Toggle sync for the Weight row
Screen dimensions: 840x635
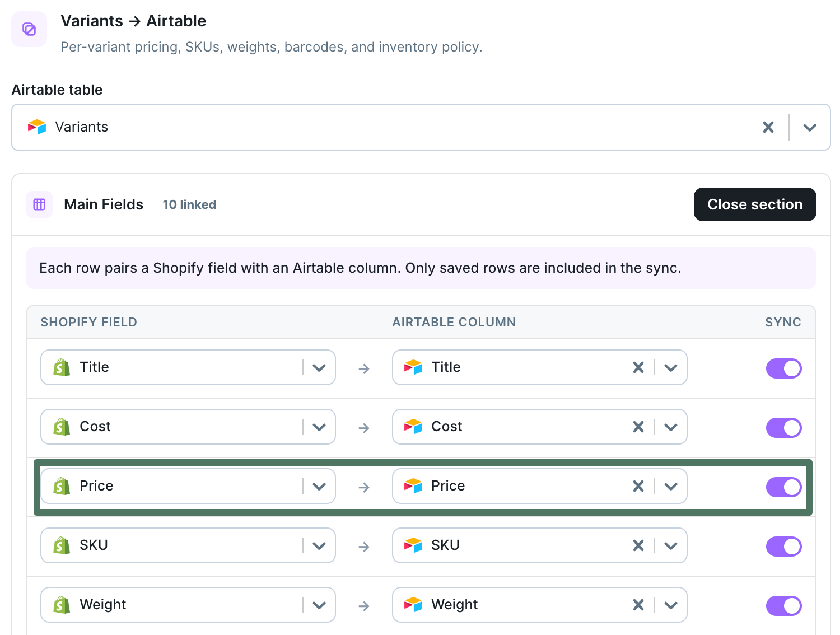tap(784, 606)
